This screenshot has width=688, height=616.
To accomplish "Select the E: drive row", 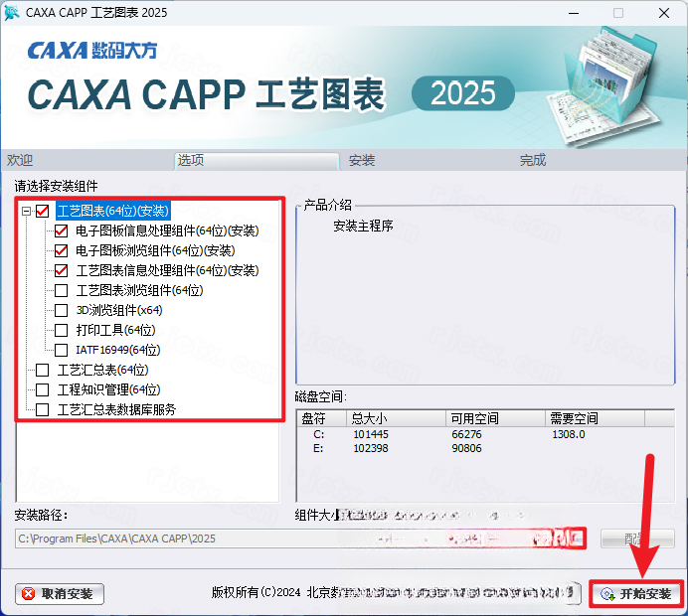I will coord(485,448).
